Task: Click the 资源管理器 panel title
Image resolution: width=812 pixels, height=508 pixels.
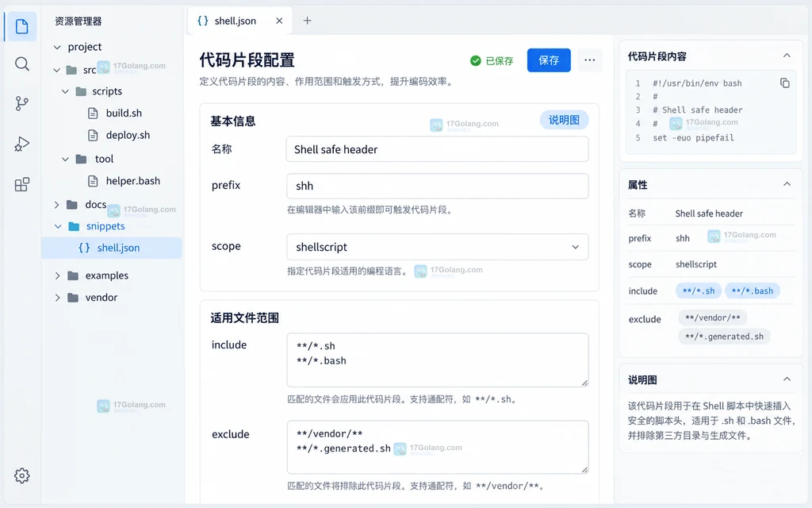Action: point(79,21)
